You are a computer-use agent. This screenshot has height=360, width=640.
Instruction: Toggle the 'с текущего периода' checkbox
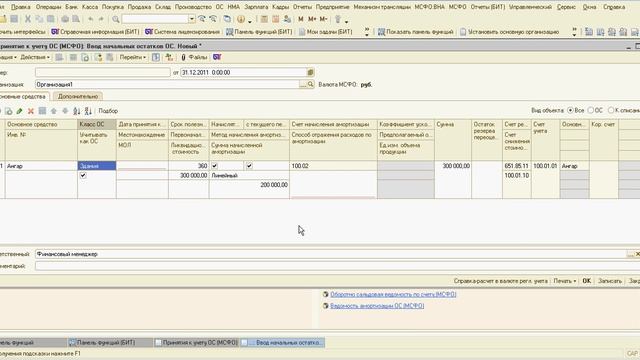coord(249,166)
